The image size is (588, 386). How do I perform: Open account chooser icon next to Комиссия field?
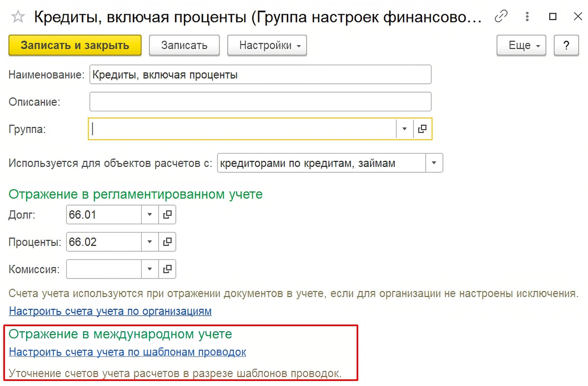pos(167,269)
